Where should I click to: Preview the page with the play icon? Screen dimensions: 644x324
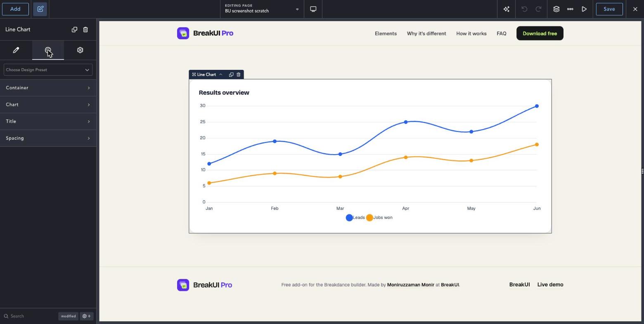click(x=584, y=9)
